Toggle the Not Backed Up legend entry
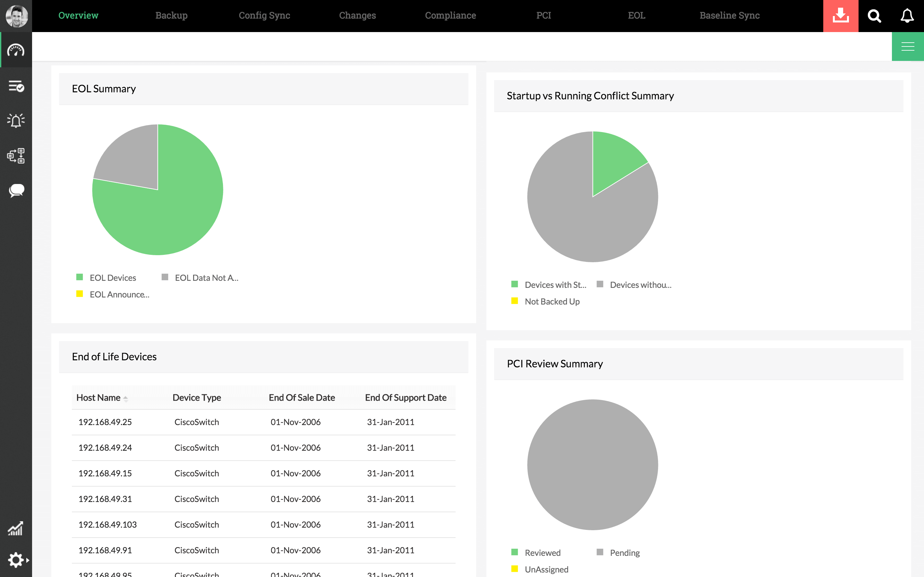The height and width of the screenshot is (577, 924). pos(552,301)
